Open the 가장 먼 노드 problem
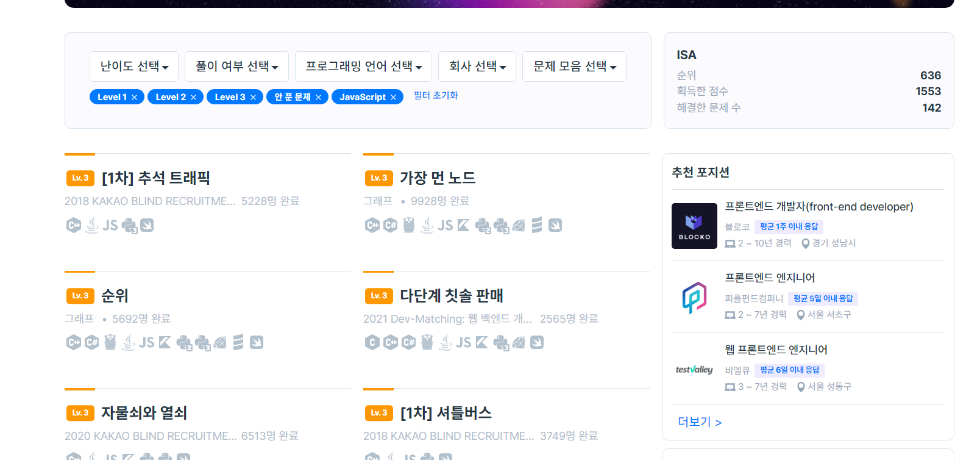 click(438, 178)
